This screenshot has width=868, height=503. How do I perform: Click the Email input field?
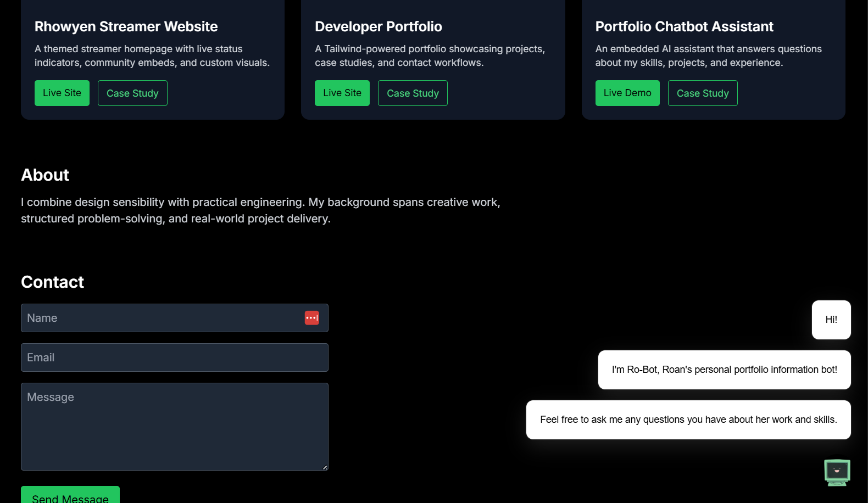[x=174, y=357]
